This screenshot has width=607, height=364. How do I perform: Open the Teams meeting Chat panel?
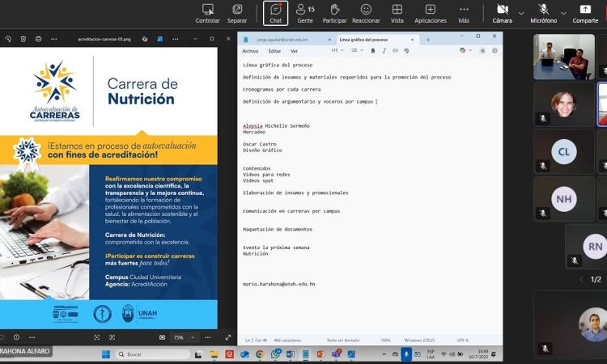(275, 14)
